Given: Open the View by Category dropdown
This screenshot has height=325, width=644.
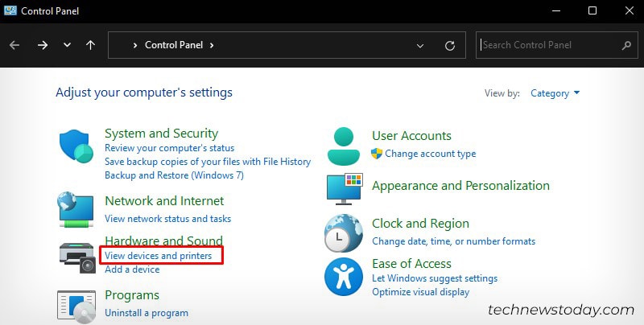Looking at the screenshot, I should (x=555, y=93).
